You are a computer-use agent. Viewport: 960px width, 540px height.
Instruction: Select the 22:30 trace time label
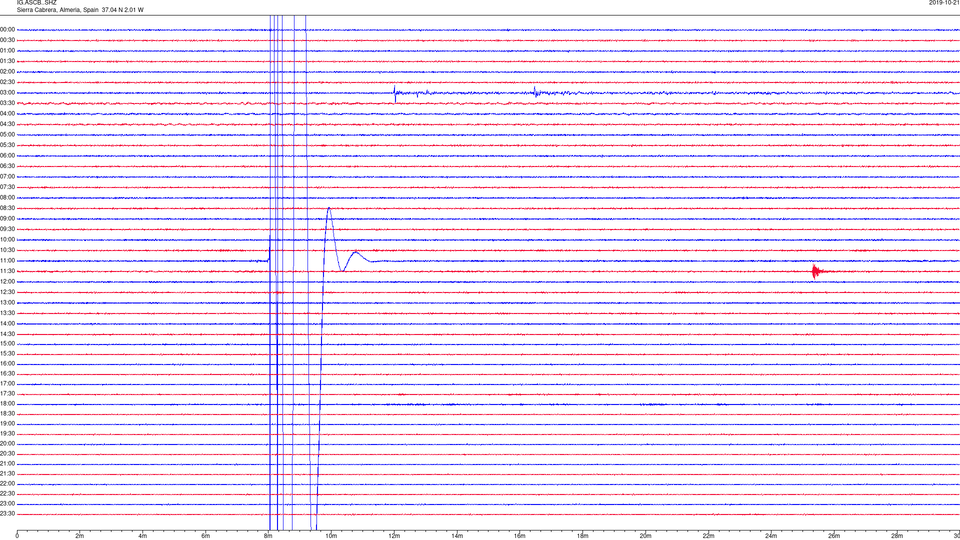(x=7, y=493)
